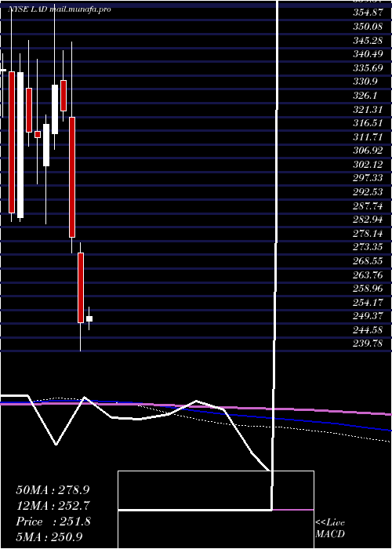Select the red candle falling from 321 to 279
The image size is (392, 549).
72,177
